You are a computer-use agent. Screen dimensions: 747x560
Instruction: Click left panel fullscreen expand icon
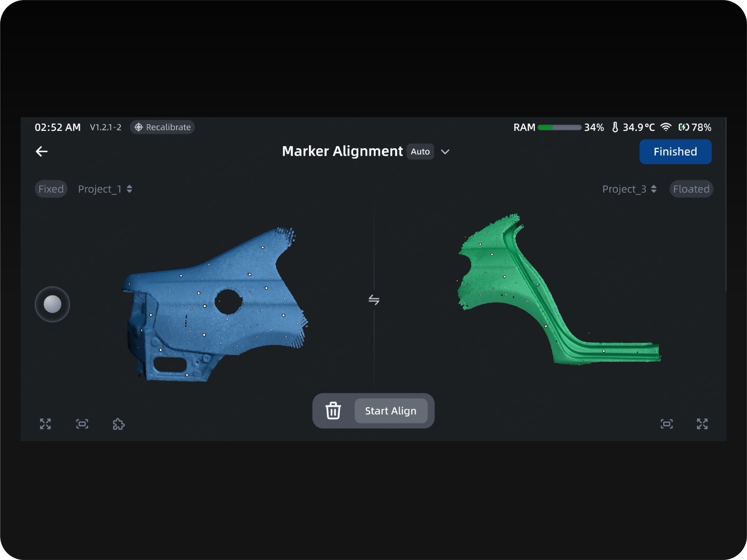pyautogui.click(x=45, y=424)
